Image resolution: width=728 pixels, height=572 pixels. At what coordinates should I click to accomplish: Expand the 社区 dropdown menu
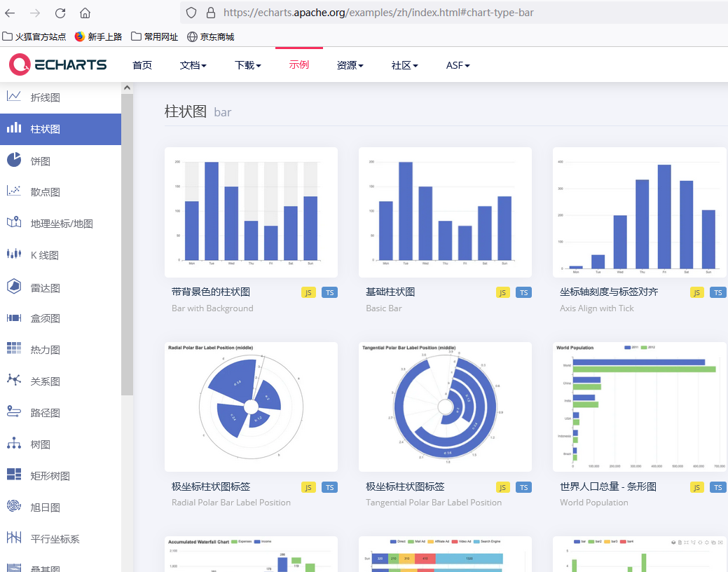[405, 65]
